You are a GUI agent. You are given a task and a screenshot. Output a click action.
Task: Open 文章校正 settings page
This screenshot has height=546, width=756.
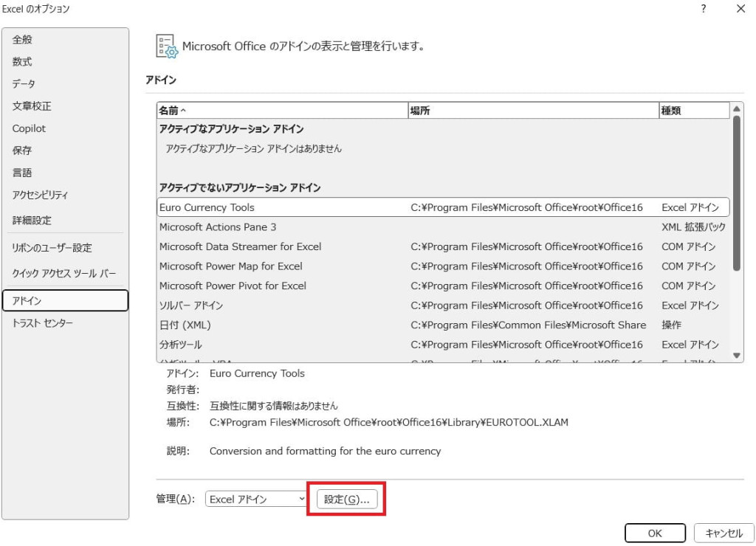[x=32, y=106]
